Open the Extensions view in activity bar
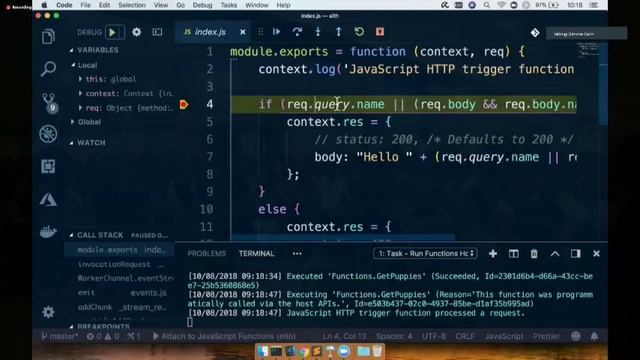 tap(48, 166)
